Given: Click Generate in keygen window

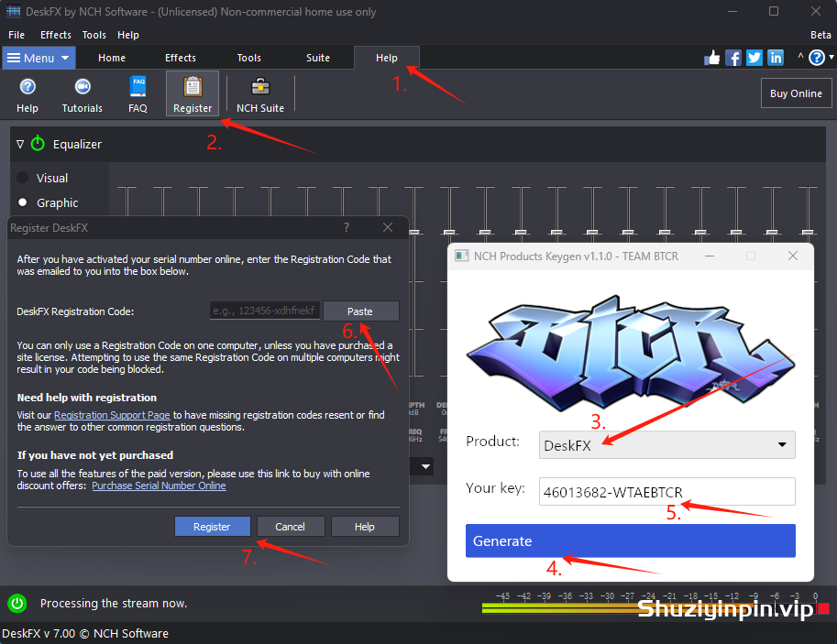Looking at the screenshot, I should point(631,541).
